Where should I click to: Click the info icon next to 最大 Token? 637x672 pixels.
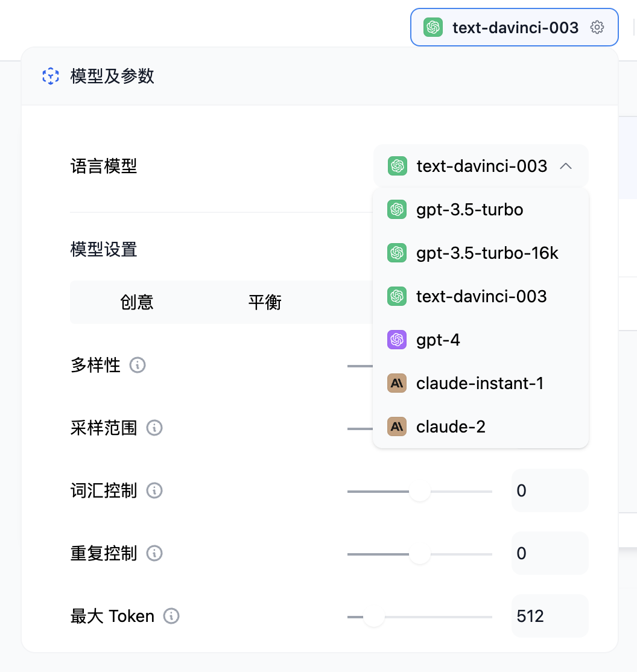point(171,616)
